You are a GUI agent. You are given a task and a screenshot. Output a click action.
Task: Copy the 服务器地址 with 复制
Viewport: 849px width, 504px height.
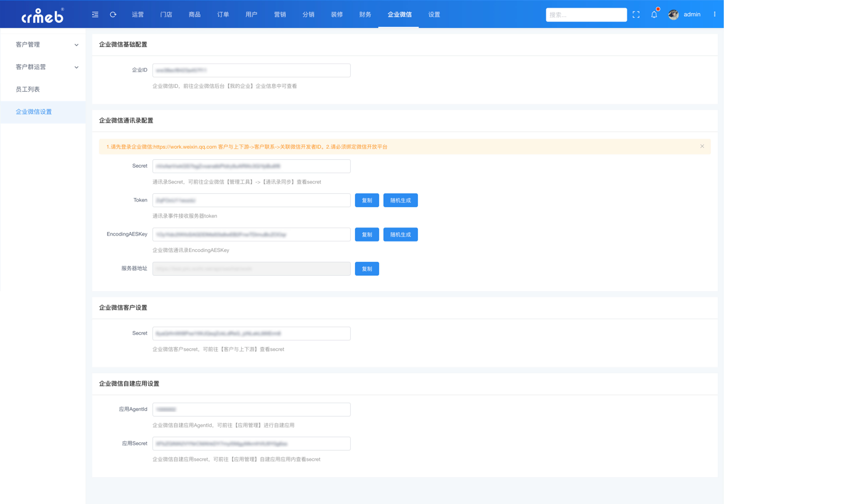coord(367,269)
